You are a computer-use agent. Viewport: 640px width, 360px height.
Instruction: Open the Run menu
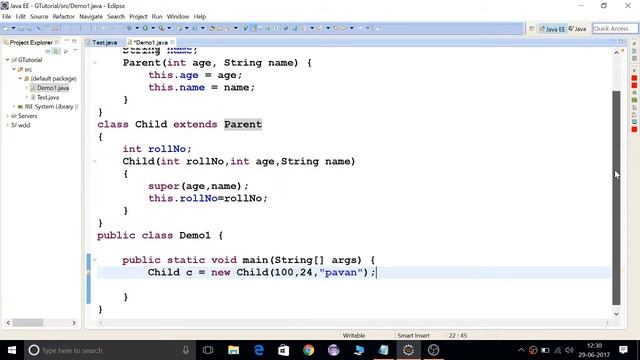[x=157, y=16]
